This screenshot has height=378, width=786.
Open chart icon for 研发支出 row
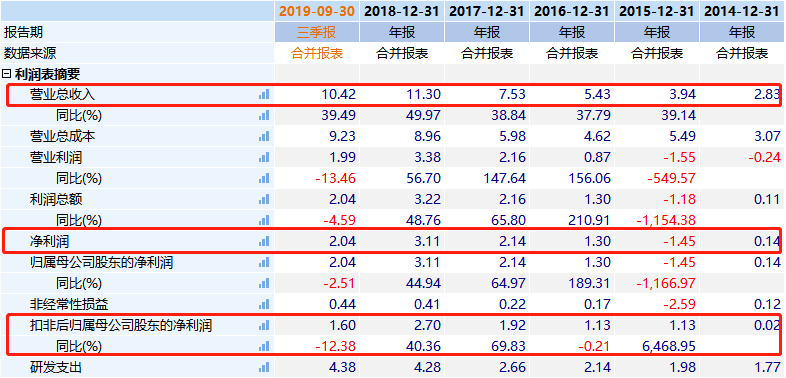pyautogui.click(x=264, y=367)
